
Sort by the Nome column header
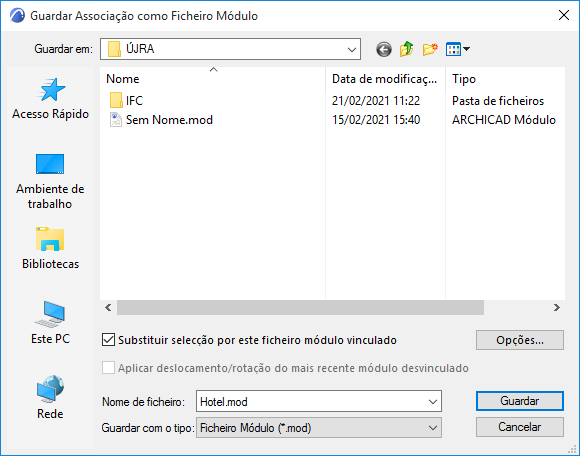point(213,79)
